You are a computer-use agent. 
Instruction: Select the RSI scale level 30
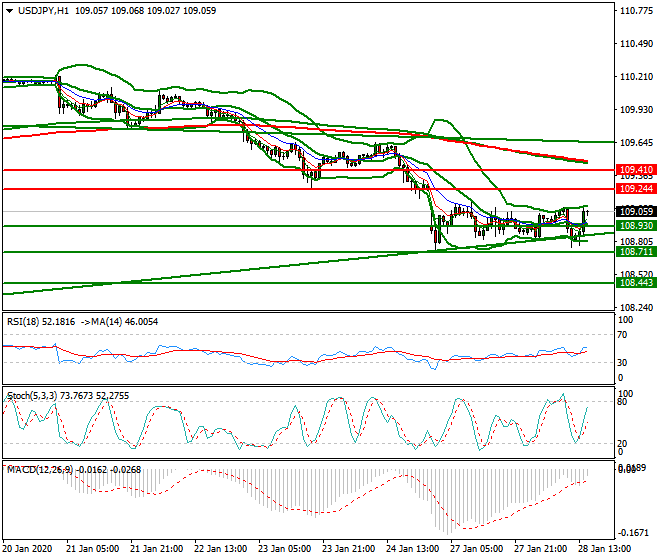(622, 362)
